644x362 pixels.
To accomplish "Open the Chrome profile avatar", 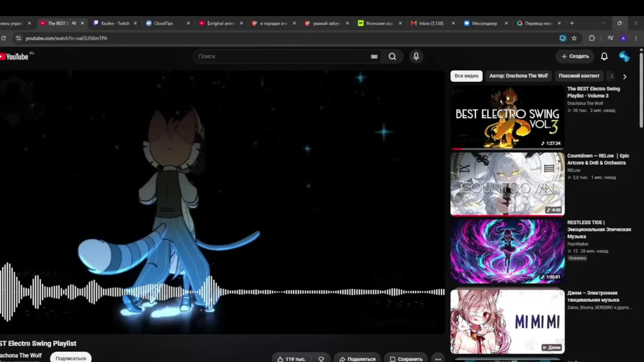I will pos(623,38).
